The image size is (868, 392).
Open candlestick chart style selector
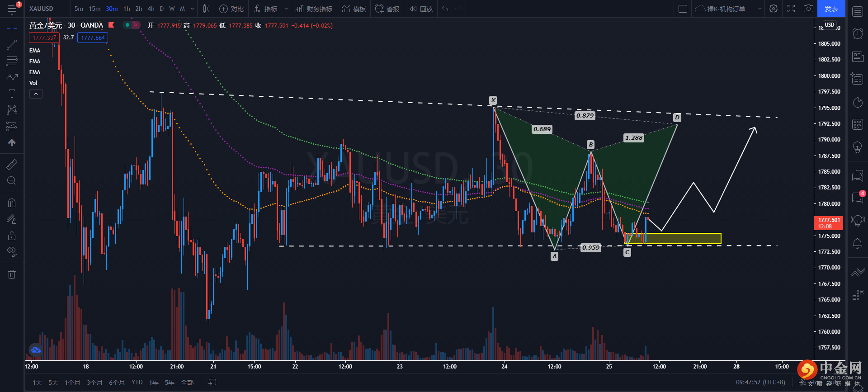click(206, 9)
